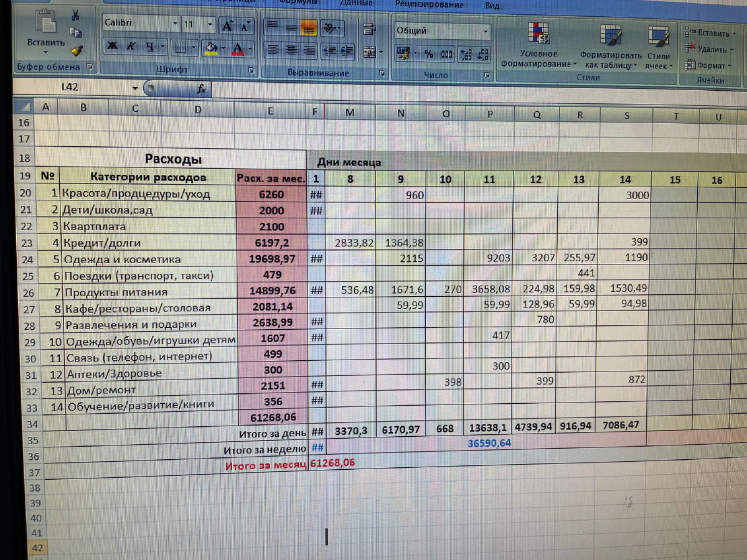Apply percent style format
747x560 pixels.
[x=429, y=54]
